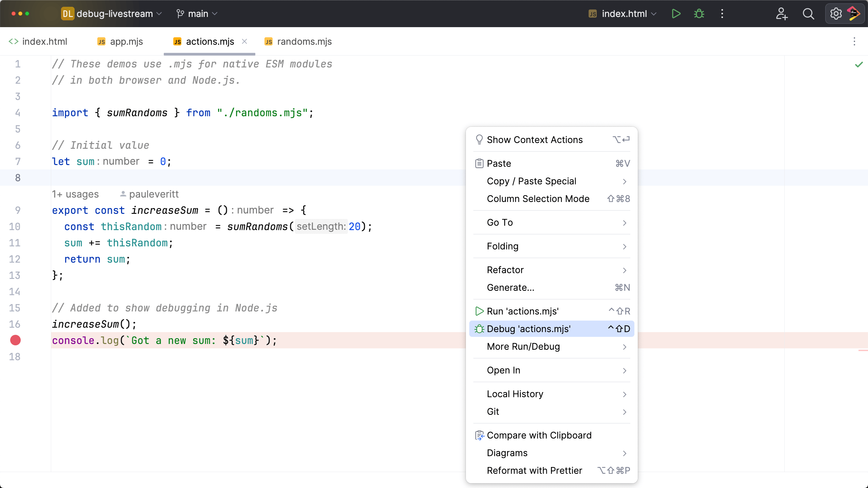Set a breakpoint at line 16 gutter

[15, 324]
